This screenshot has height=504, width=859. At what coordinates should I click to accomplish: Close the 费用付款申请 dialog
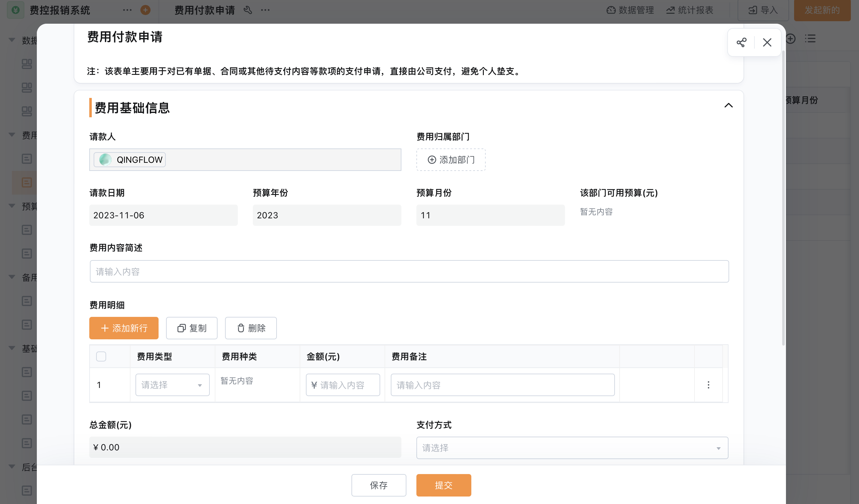coord(767,42)
